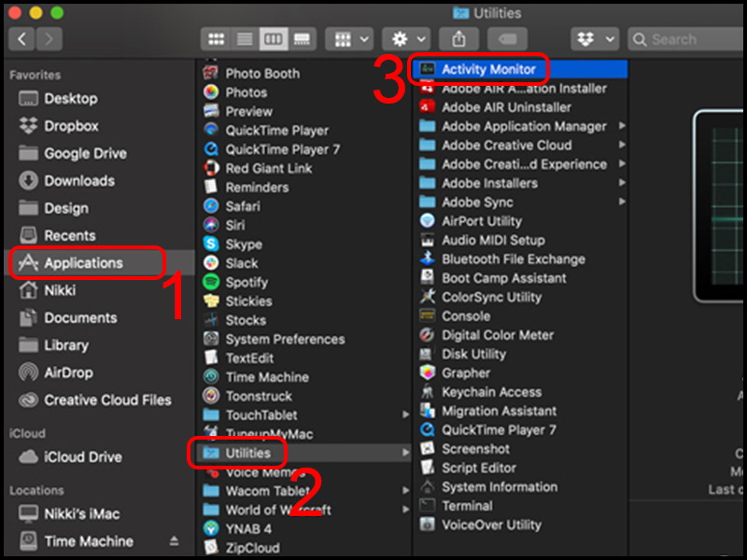Screen dimensions: 747x560
Task: Select the Time Machine app icon
Action: pos(211,377)
